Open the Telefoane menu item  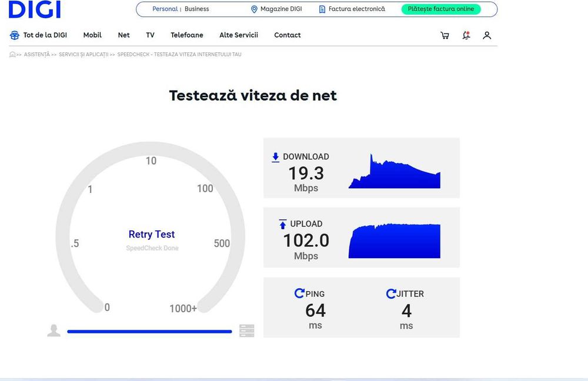187,35
